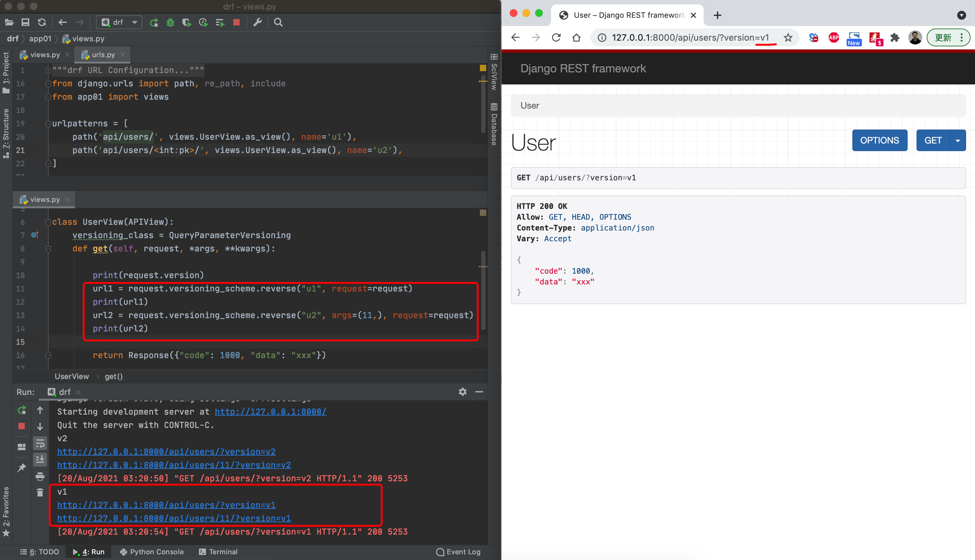Switch to the urls.py editor tab
This screenshot has width=975, height=560.
102,55
